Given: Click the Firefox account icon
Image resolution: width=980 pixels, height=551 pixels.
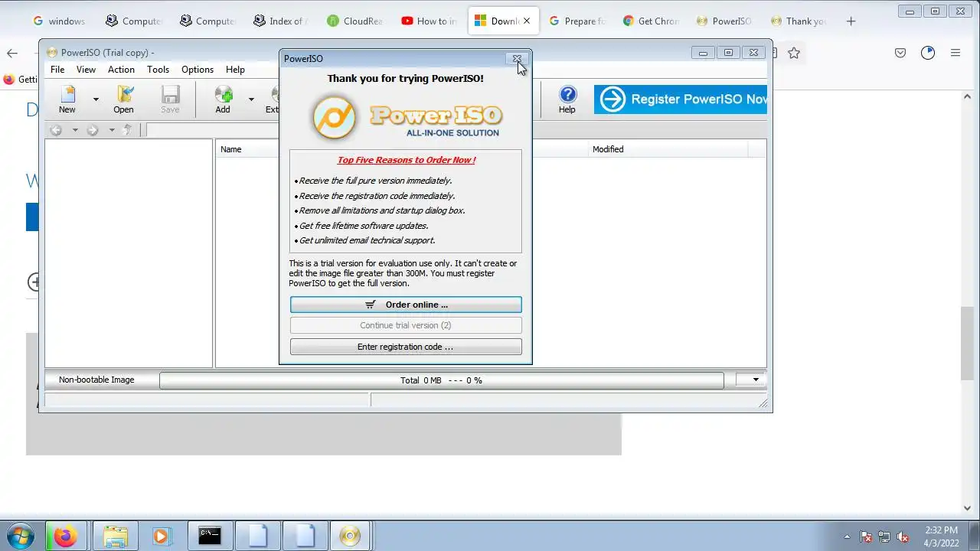Looking at the screenshot, I should pyautogui.click(x=928, y=53).
